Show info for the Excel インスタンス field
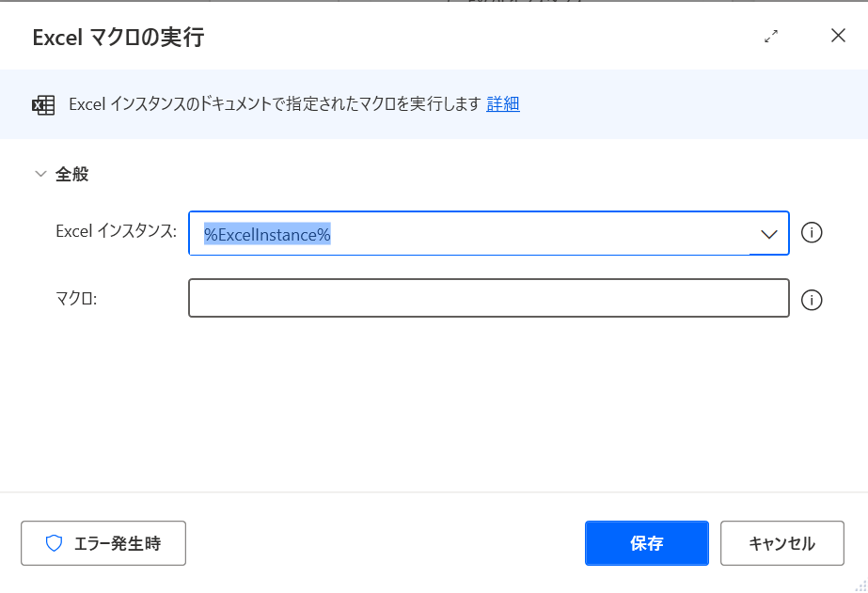This screenshot has width=868, height=593. point(812,233)
